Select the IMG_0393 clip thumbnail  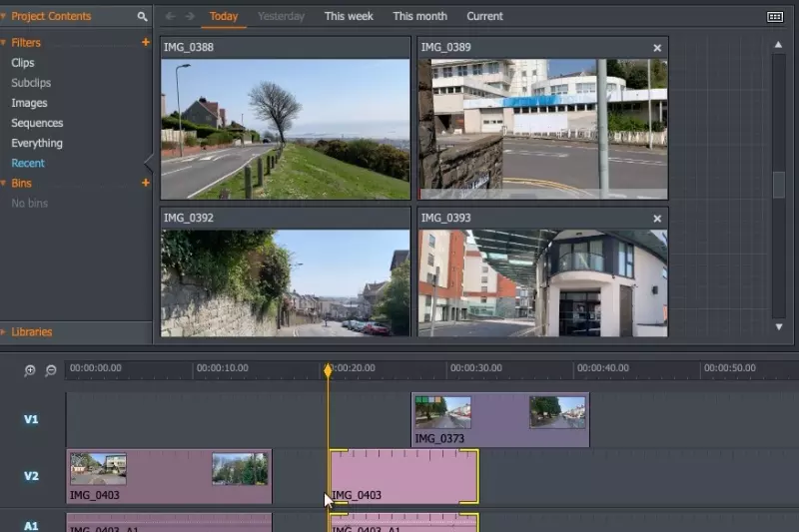tap(542, 283)
